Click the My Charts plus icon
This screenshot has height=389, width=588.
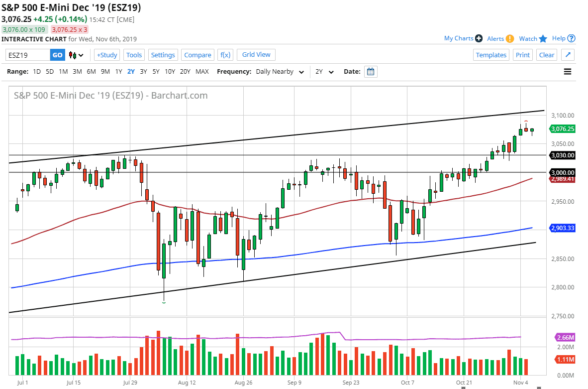[x=479, y=38]
